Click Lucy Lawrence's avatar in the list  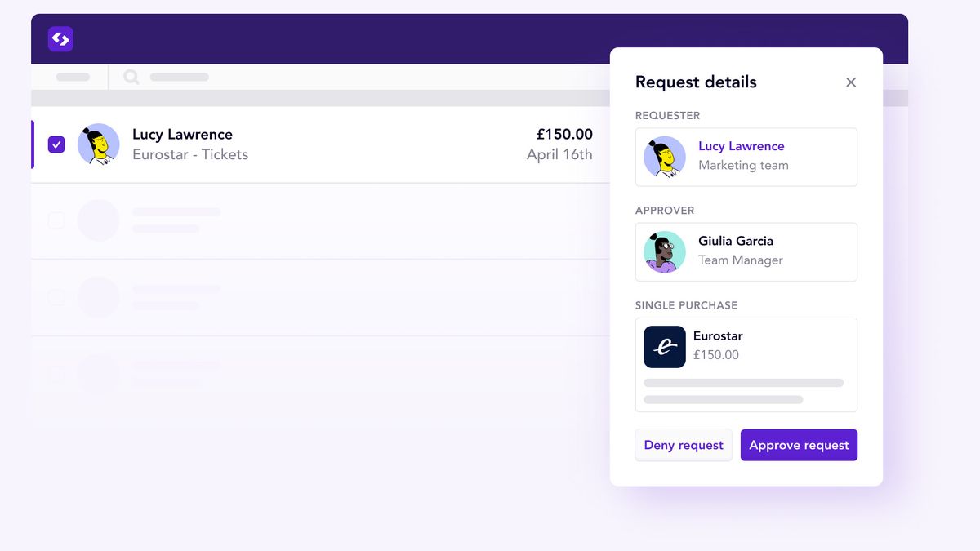pos(98,144)
